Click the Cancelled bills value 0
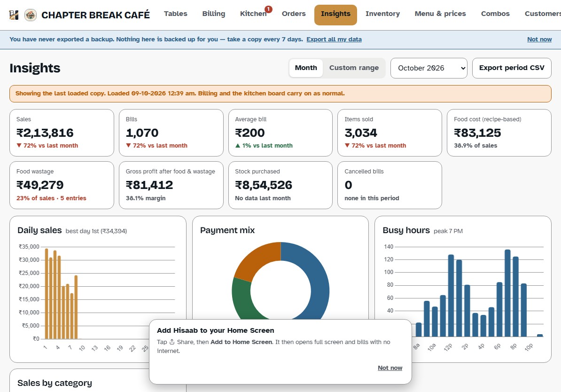561x392 pixels. click(348, 185)
